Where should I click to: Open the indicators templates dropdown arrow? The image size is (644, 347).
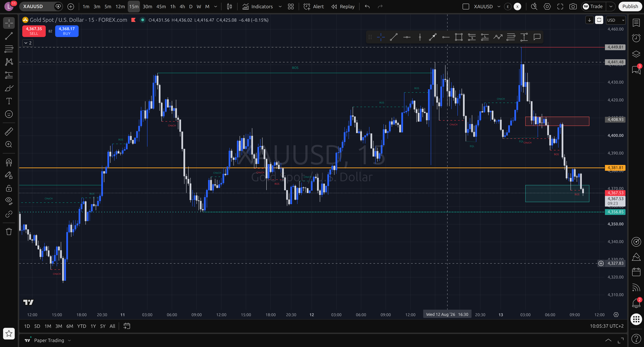pos(280,7)
